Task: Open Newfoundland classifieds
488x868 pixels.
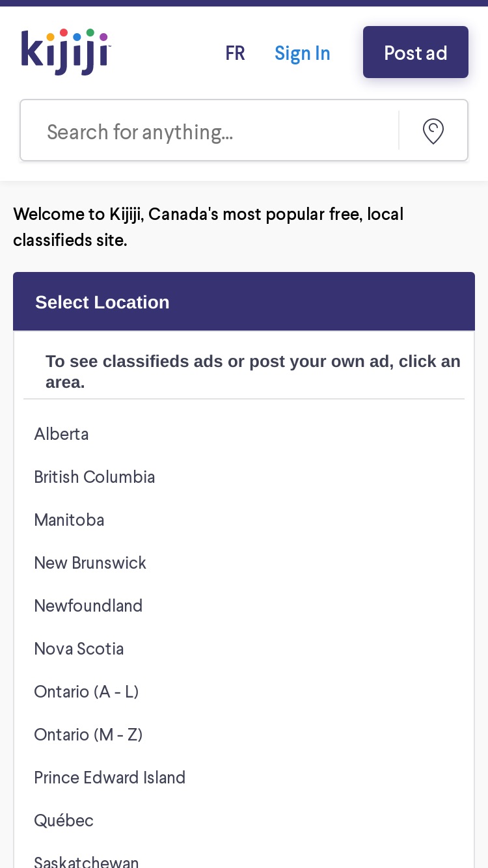Action: (x=88, y=606)
